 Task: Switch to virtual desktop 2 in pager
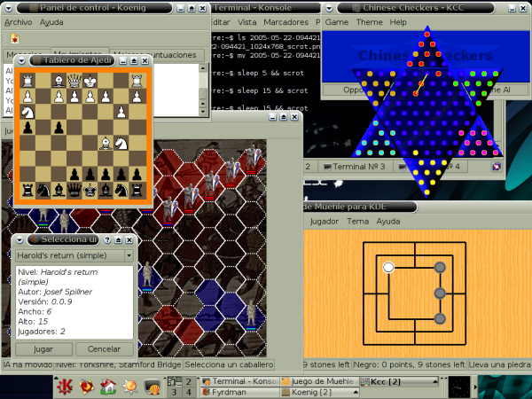pos(189,381)
